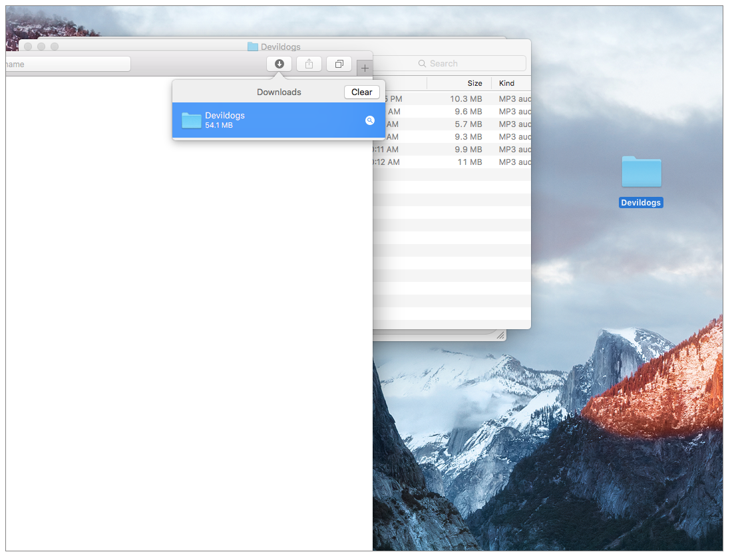Screen dimensions: 730x560
Task: Select the 9.6 MB MP3 file row
Action: click(459, 112)
